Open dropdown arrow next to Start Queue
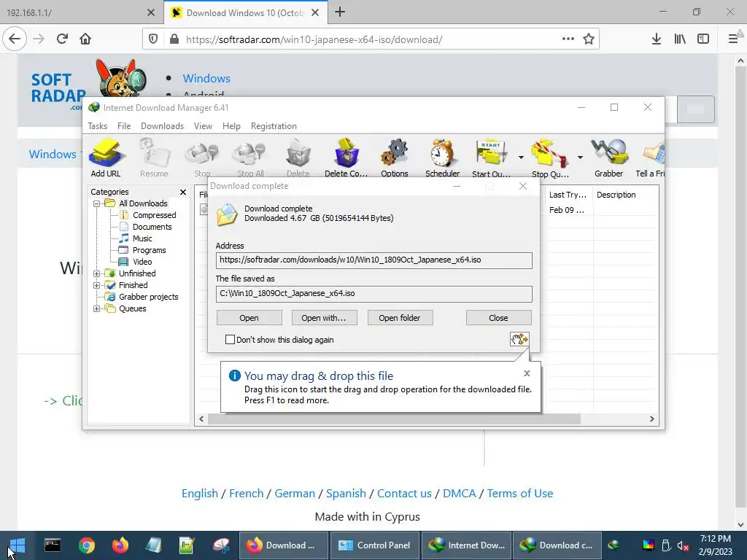The height and width of the screenshot is (560, 747). (x=521, y=157)
